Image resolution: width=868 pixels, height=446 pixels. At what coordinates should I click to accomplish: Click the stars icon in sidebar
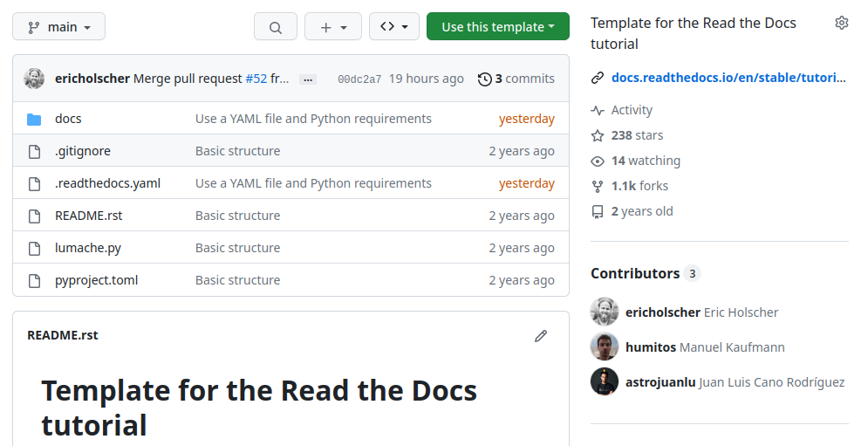598,135
